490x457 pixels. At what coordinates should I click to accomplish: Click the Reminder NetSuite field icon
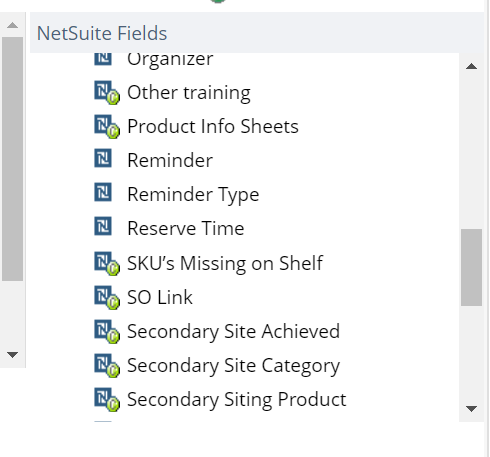tap(103, 158)
